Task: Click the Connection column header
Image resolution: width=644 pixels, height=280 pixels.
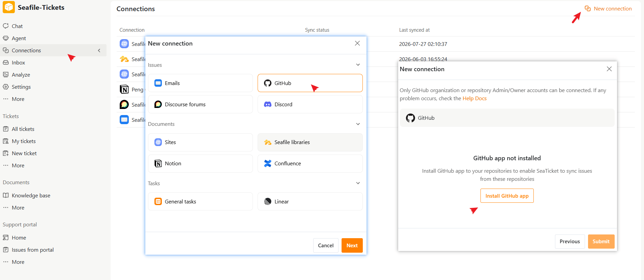Action: click(132, 30)
